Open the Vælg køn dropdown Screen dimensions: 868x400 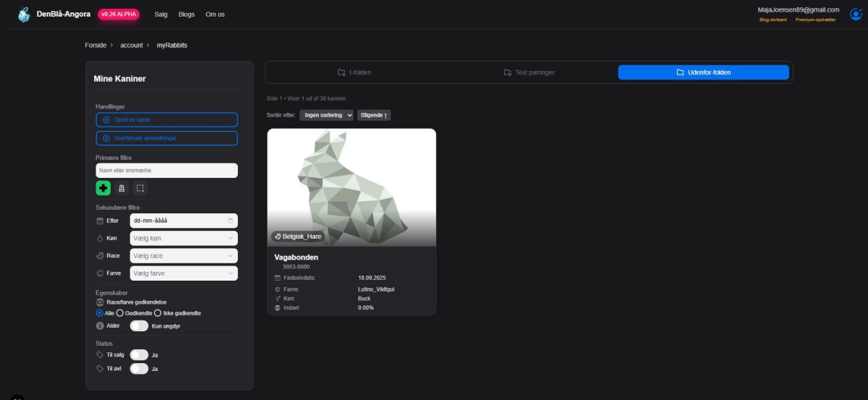(x=184, y=238)
